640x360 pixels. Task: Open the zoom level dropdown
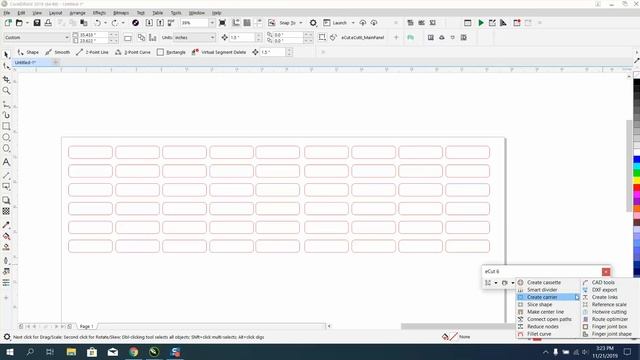coord(212,23)
